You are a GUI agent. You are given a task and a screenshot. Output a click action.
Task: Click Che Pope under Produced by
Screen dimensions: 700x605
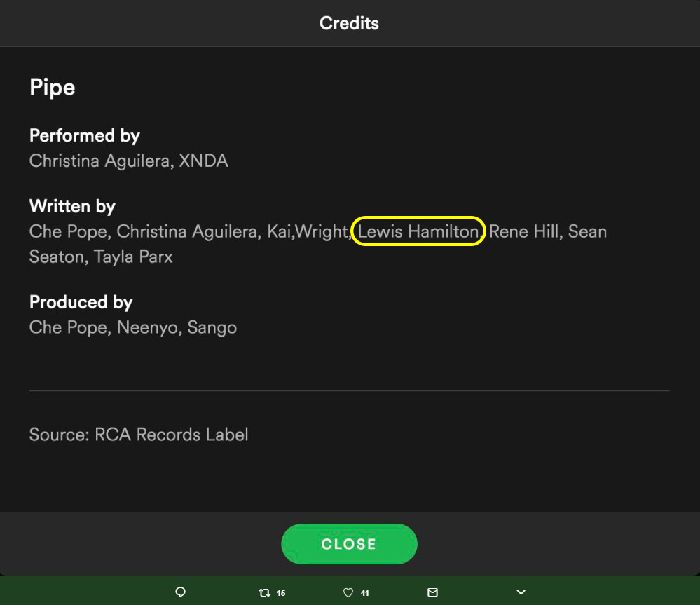[68, 327]
